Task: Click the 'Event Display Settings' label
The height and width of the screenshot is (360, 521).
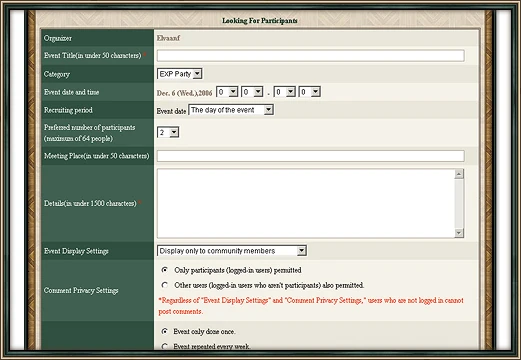Action: point(76,251)
